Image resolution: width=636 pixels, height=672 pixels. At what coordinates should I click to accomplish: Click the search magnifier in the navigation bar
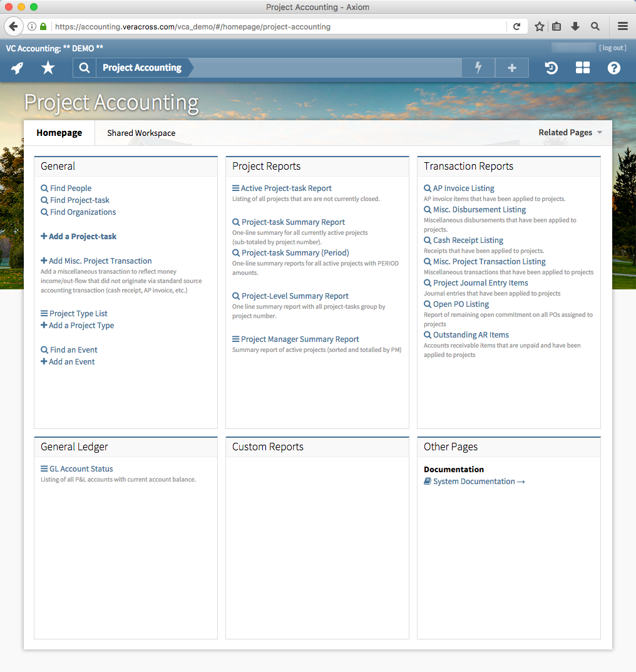point(84,68)
